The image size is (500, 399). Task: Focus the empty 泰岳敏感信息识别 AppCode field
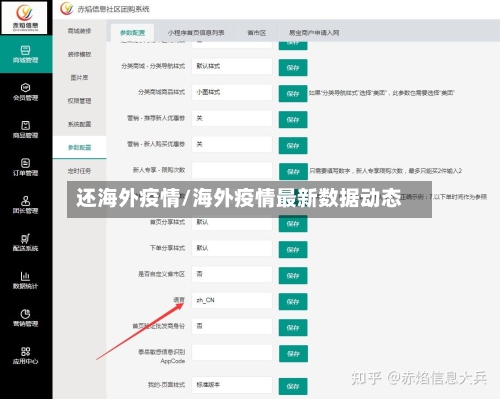tap(232, 352)
